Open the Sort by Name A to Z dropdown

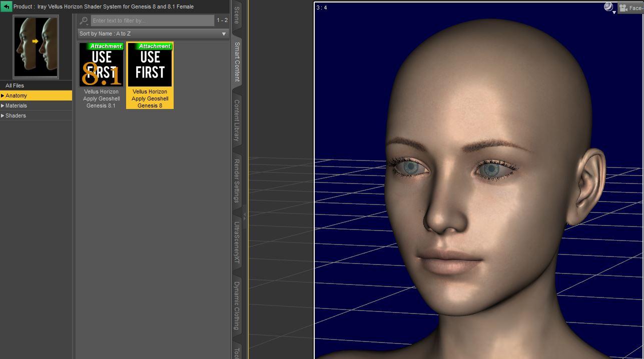pos(153,33)
